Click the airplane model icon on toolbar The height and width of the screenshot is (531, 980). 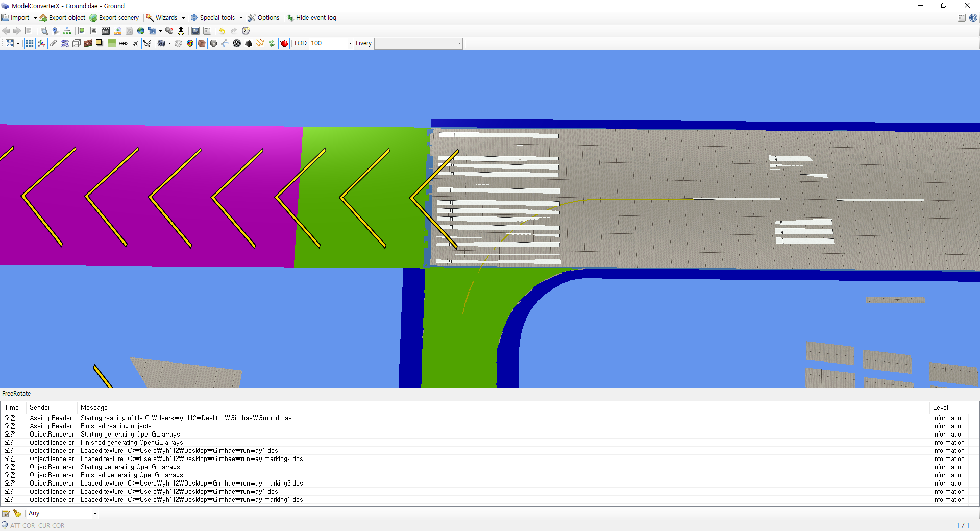[x=136, y=43]
